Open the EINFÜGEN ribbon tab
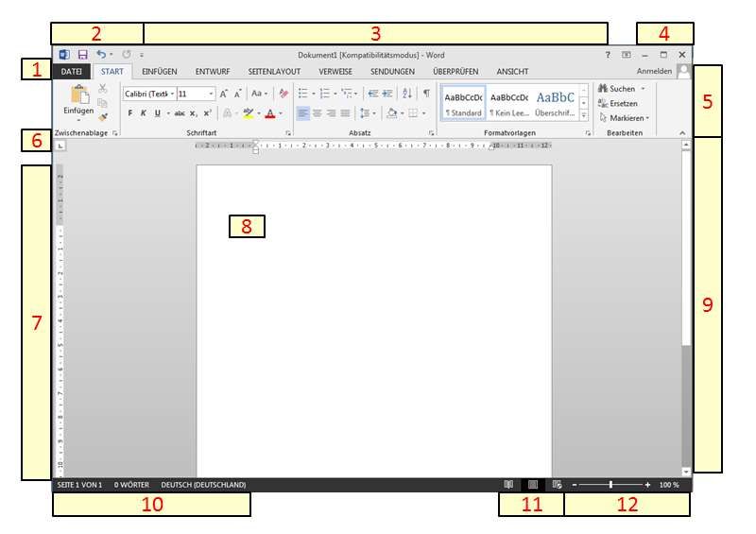This screenshot has width=756, height=534. 160,72
